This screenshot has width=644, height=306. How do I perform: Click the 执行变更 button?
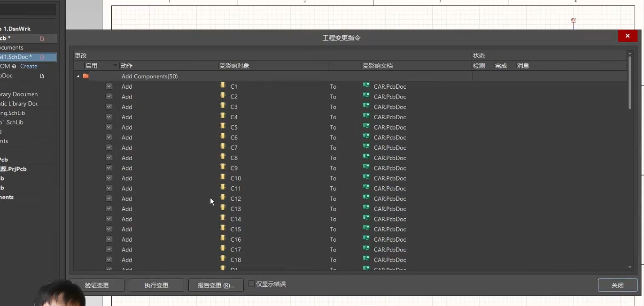pyautogui.click(x=156, y=285)
